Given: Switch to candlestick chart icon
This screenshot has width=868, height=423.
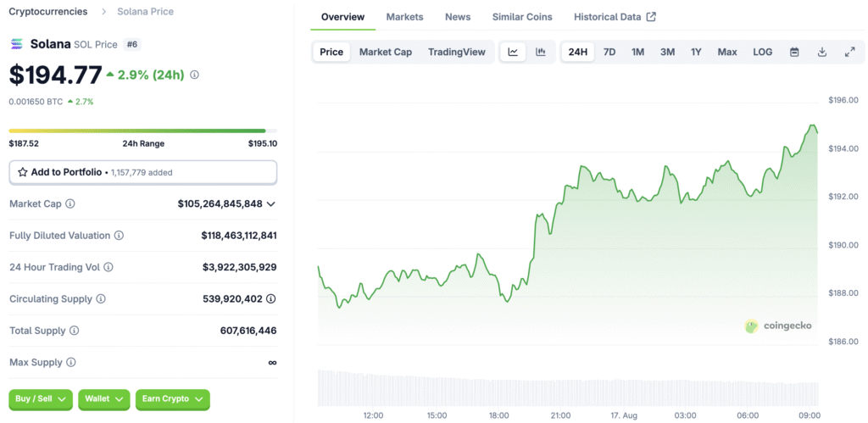Looking at the screenshot, I should [x=540, y=52].
